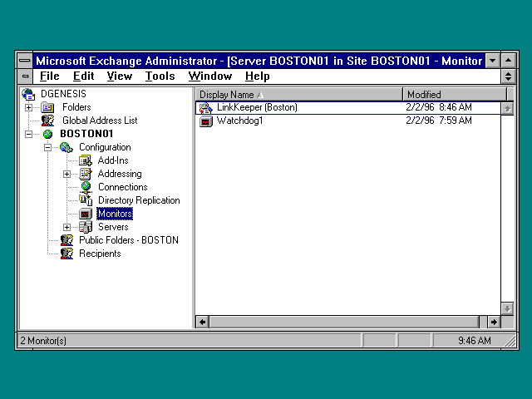Open the Window menu
This screenshot has height=399, width=532.
[x=210, y=76]
